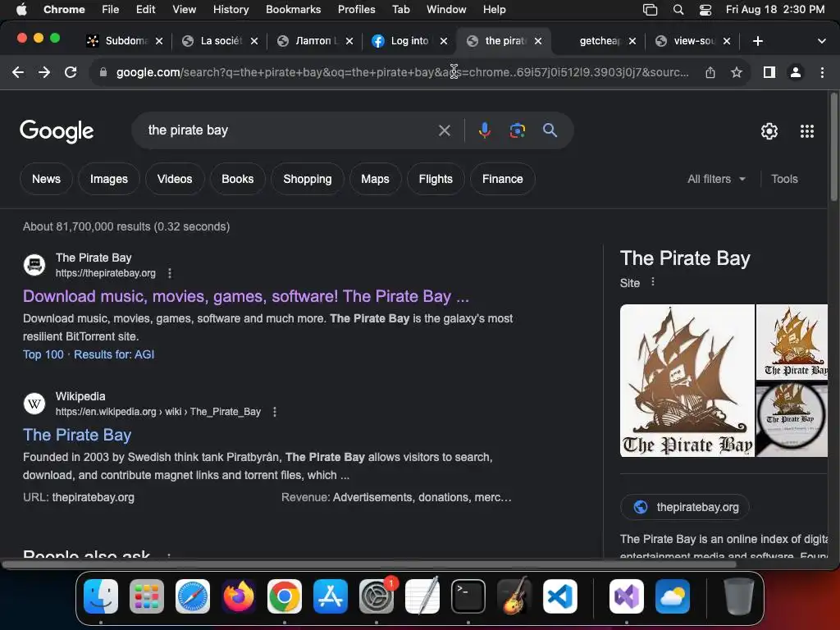Open magnifying glass Pirate Bay thumbnail
Image resolution: width=840 pixels, height=630 pixels.
[x=792, y=419]
